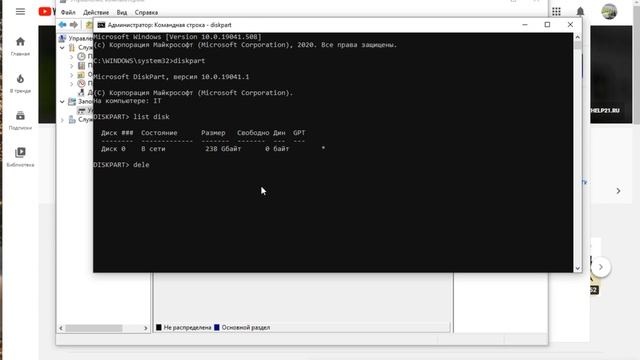Collapse the Служебные программы tree node
Viewport: 640px width, 360px height.
(x=62, y=48)
